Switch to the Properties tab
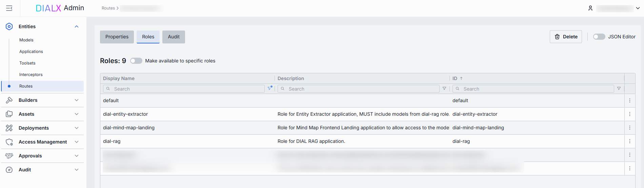644x188 pixels. click(x=117, y=37)
